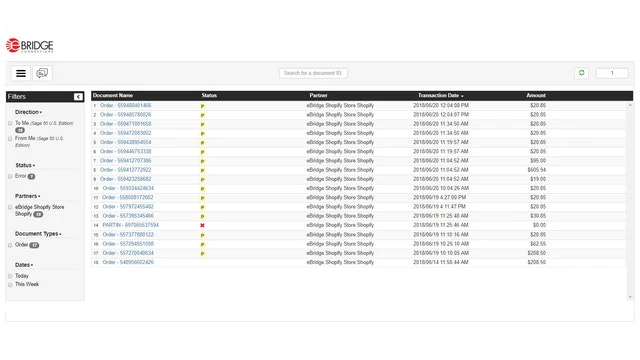
Task: Click the pending status icon in row 9
Action: (x=202, y=180)
